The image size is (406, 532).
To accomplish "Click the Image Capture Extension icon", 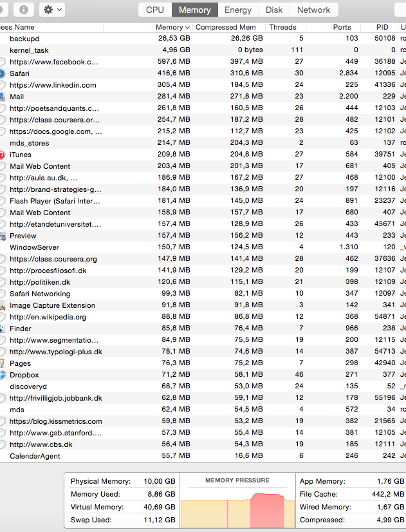I will point(2,305).
